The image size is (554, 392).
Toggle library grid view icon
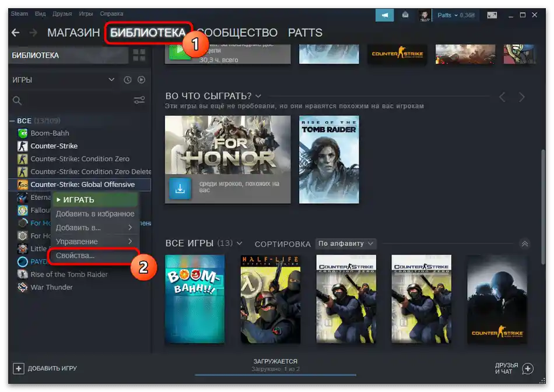click(139, 55)
